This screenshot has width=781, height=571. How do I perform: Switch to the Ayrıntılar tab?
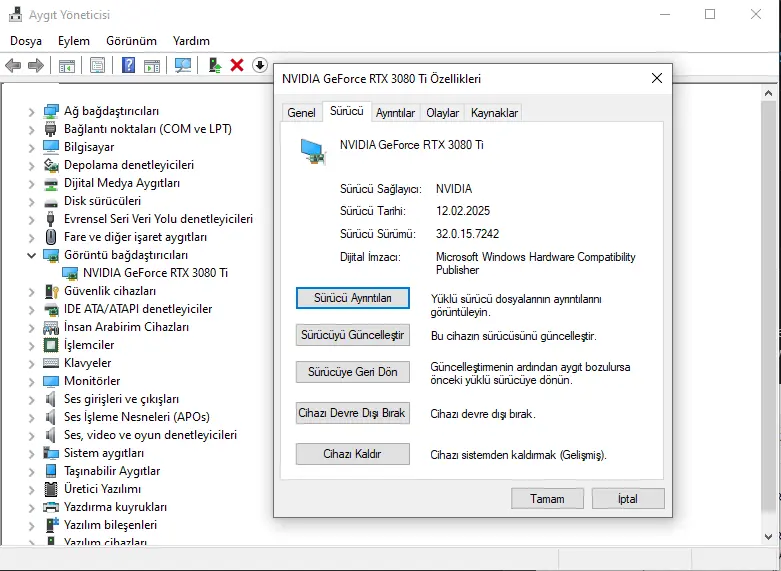pyautogui.click(x=395, y=113)
